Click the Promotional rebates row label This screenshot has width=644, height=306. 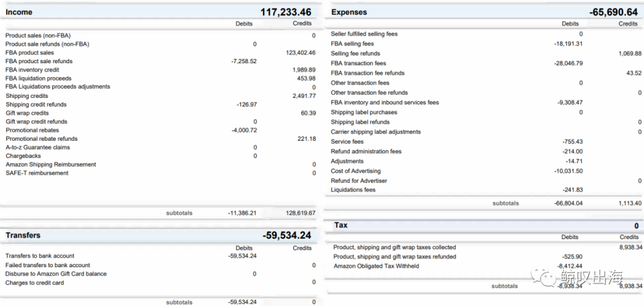pyautogui.click(x=32, y=130)
